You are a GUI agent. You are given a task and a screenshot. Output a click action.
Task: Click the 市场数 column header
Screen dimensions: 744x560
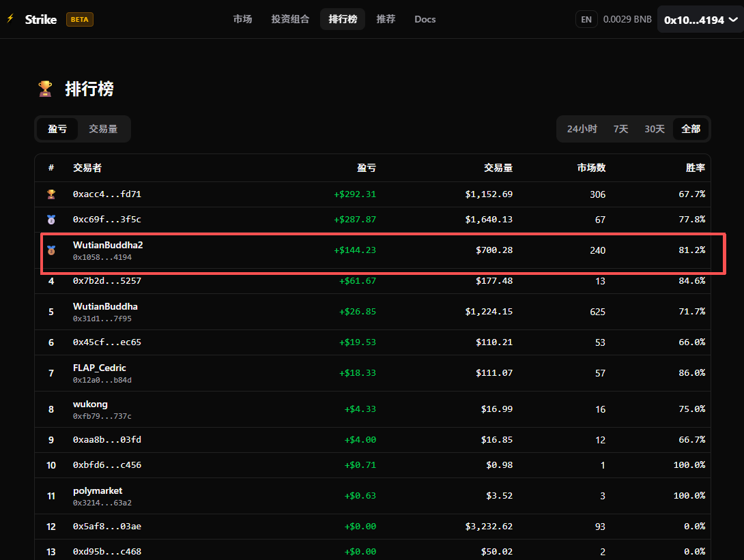[x=591, y=168]
